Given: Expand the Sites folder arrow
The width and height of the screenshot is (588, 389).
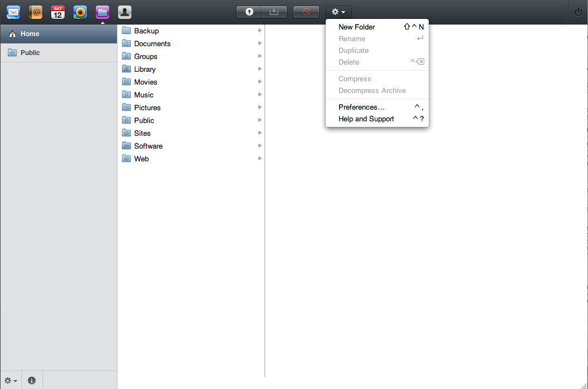Looking at the screenshot, I should coord(260,132).
